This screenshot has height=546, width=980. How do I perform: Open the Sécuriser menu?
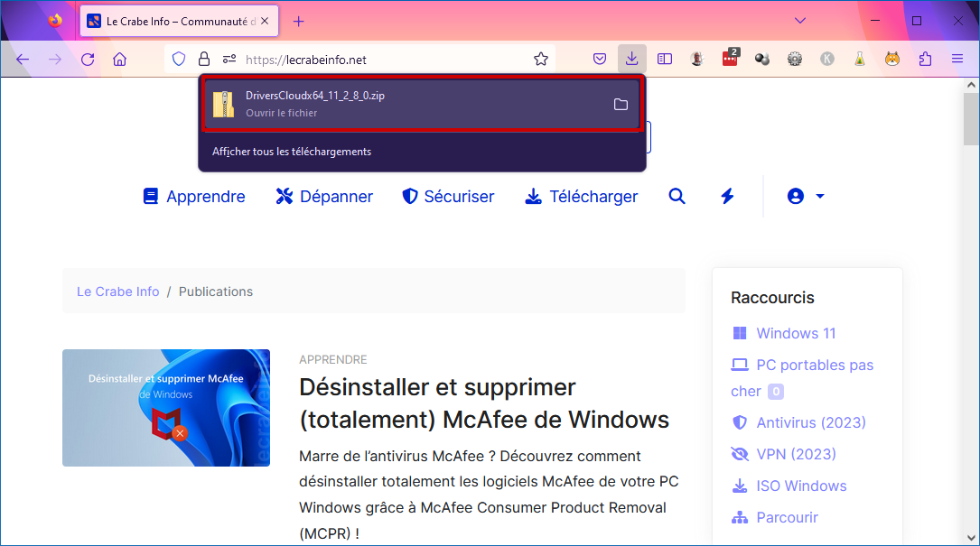448,196
